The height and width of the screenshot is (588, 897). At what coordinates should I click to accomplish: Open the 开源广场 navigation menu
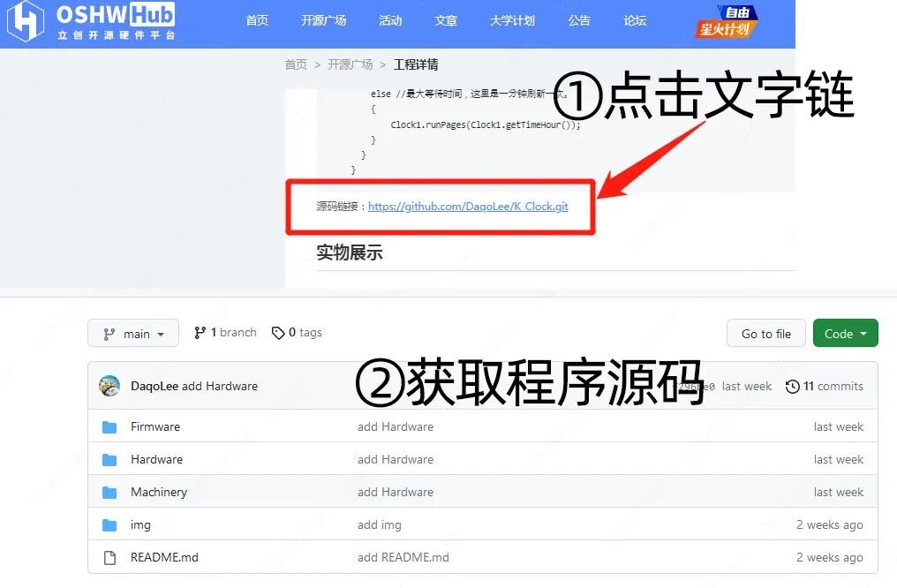coord(323,20)
